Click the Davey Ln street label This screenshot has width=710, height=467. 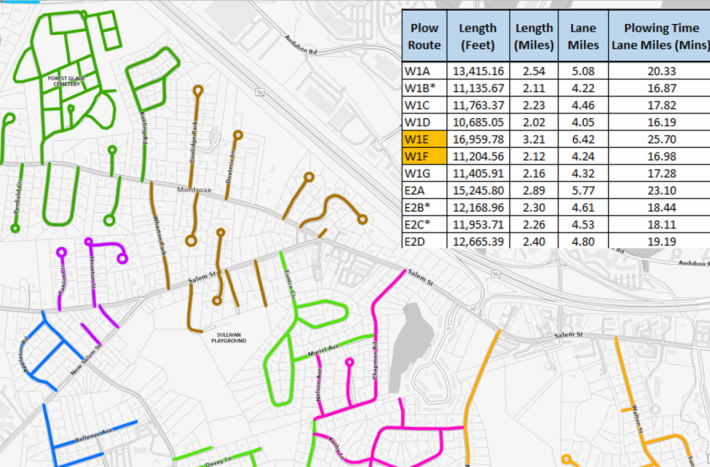[218, 462]
